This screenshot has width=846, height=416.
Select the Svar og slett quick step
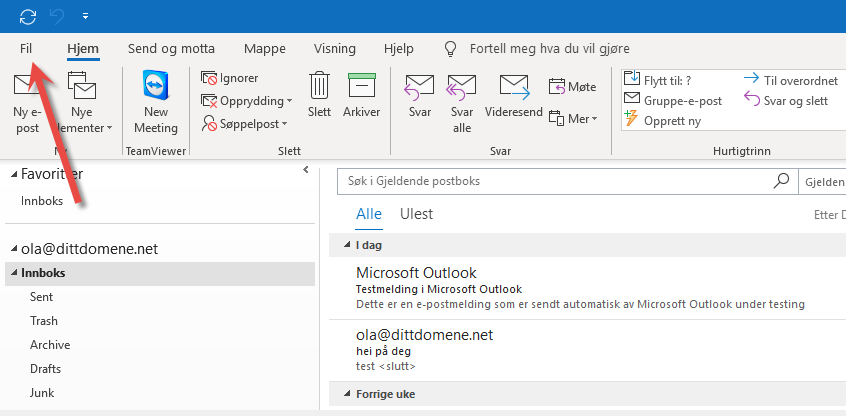[786, 100]
